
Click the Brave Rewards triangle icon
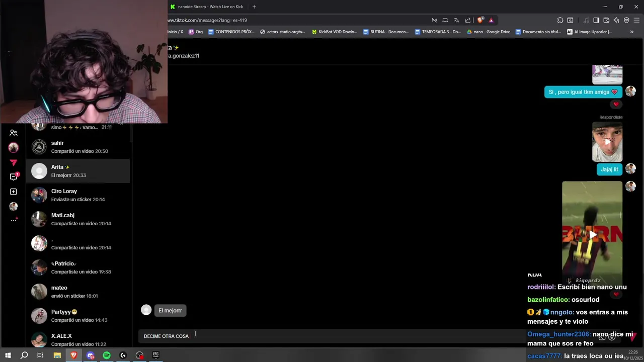pyautogui.click(x=491, y=20)
